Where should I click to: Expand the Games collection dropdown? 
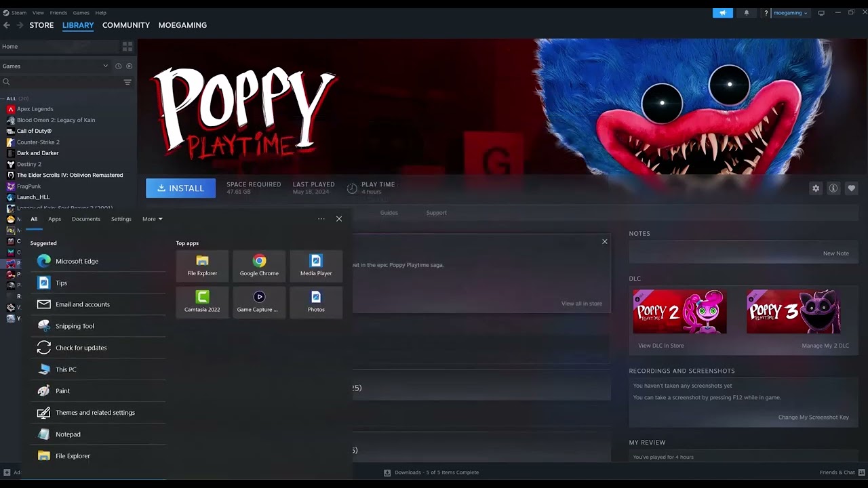coord(105,66)
